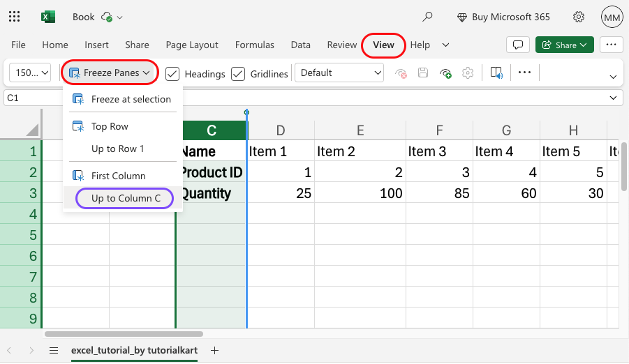Click the cloud saved status icon
The height and width of the screenshot is (364, 629).
[x=107, y=17]
